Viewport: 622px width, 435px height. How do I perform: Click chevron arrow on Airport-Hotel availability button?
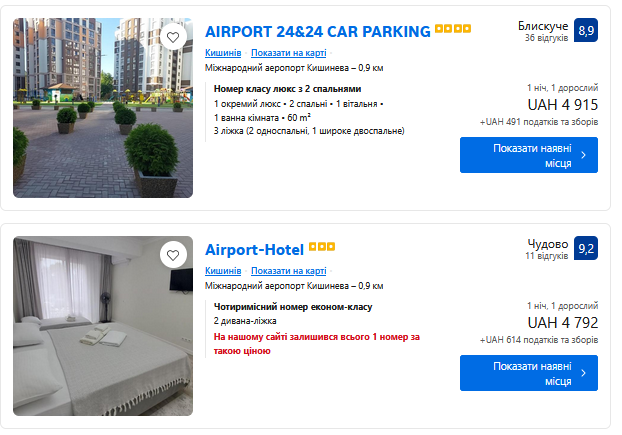(x=584, y=373)
